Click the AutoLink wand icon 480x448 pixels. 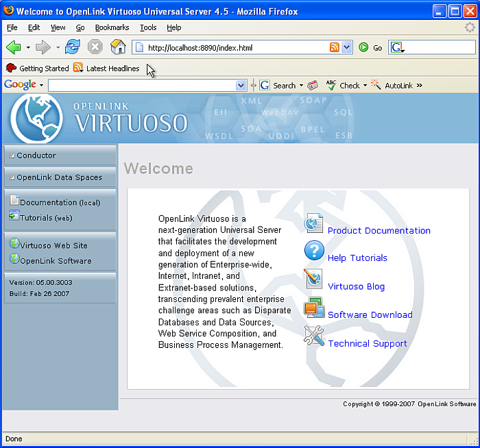coord(376,85)
